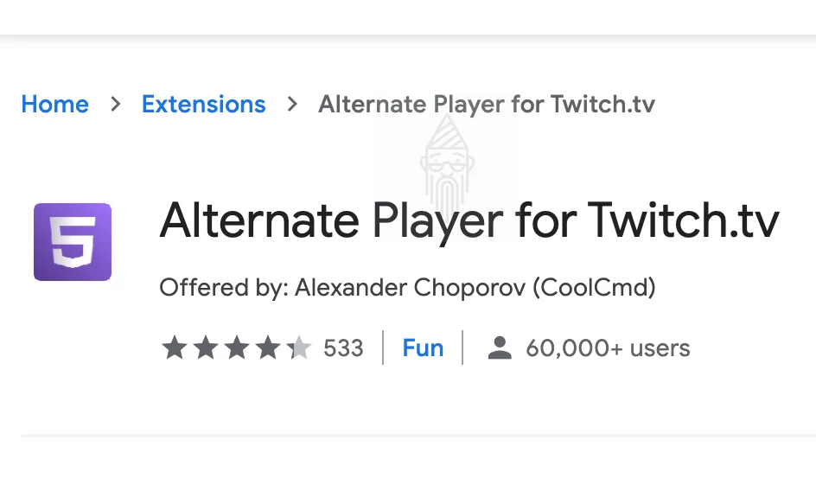Click the first rating star

175,348
